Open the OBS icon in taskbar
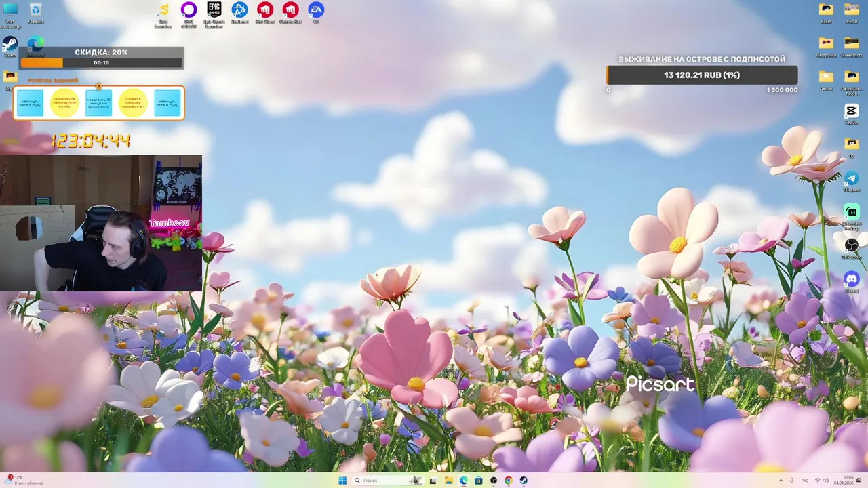The height and width of the screenshot is (488, 868). (x=494, y=481)
